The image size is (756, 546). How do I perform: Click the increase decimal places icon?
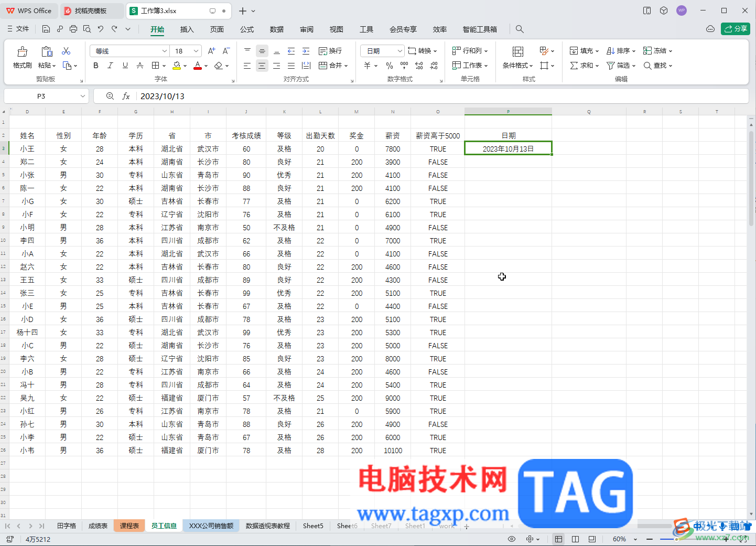[x=419, y=66]
